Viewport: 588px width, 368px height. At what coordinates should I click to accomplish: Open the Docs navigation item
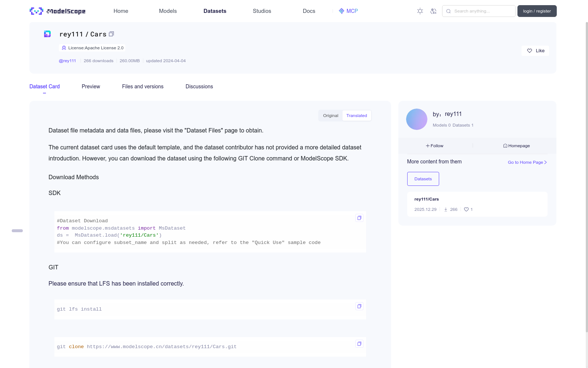click(309, 11)
